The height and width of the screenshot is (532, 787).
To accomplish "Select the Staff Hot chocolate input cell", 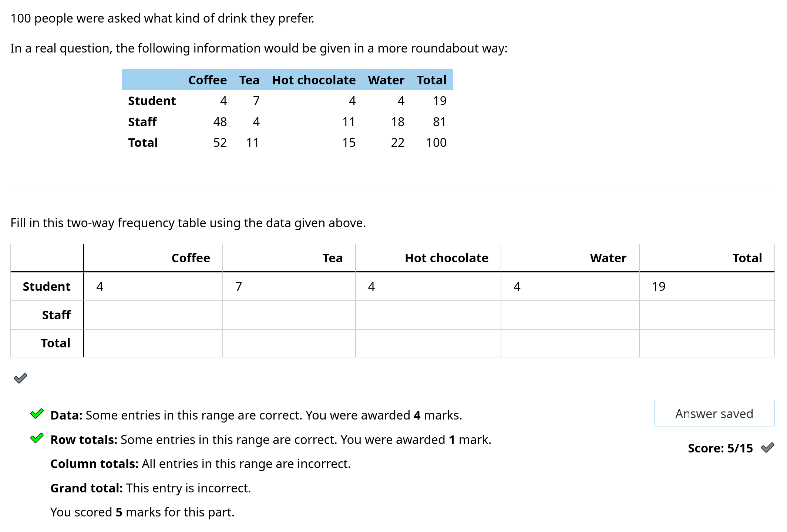I will point(428,315).
